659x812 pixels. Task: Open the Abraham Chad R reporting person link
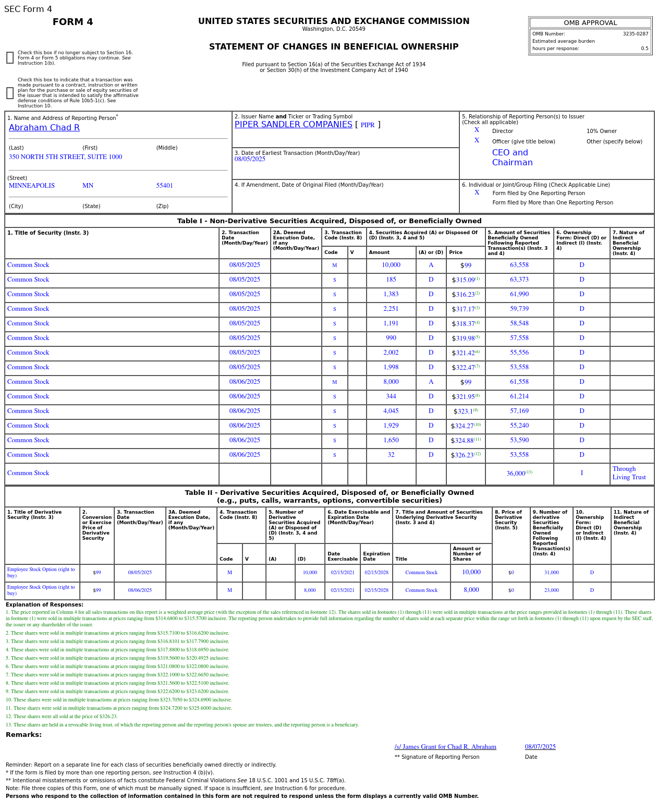point(44,128)
